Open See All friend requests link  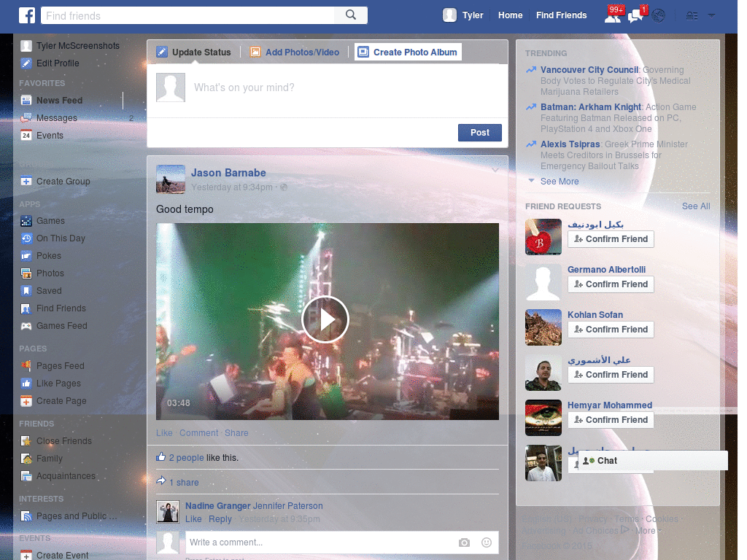(x=696, y=206)
